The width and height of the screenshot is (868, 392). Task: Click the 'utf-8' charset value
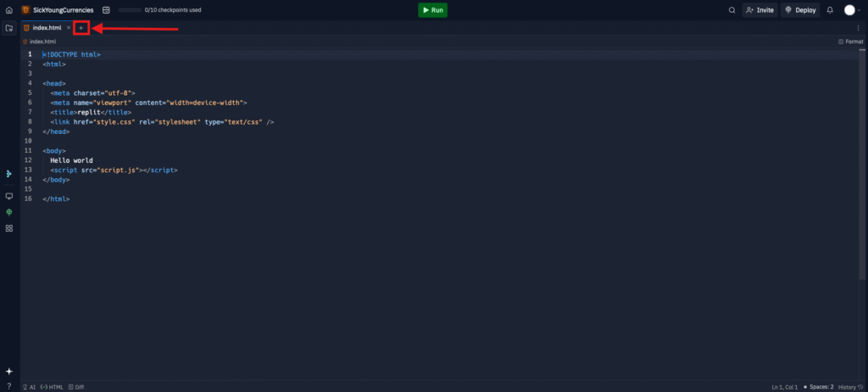click(117, 92)
